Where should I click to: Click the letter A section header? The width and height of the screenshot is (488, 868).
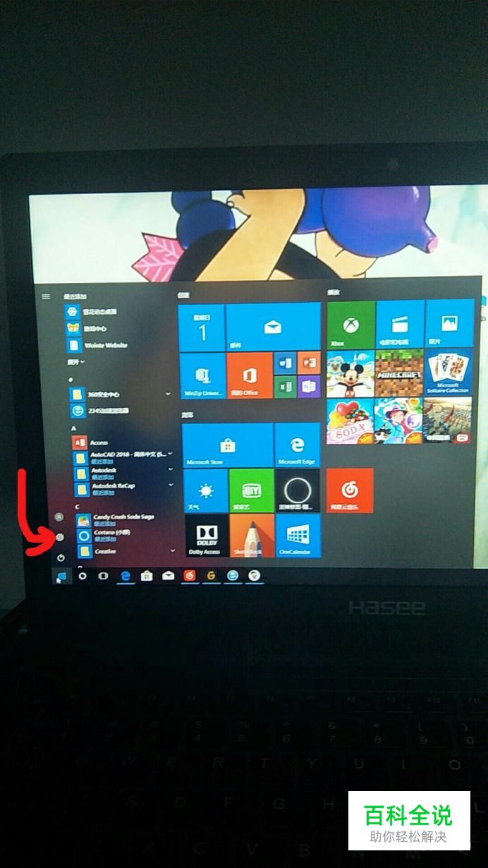[x=73, y=428]
